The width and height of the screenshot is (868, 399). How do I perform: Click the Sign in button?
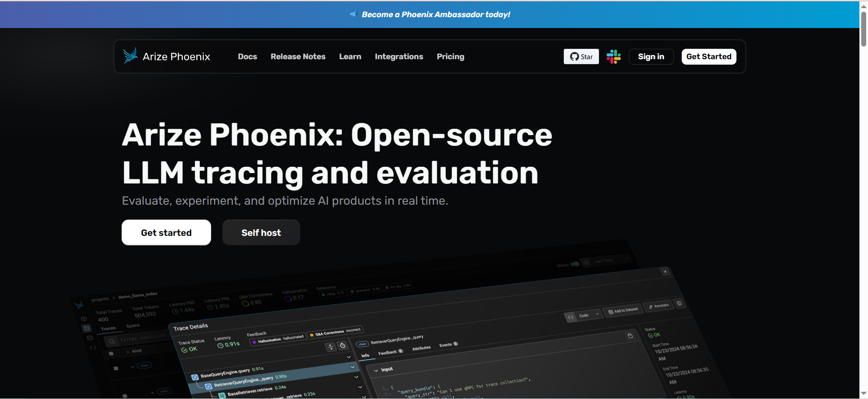[x=651, y=56]
